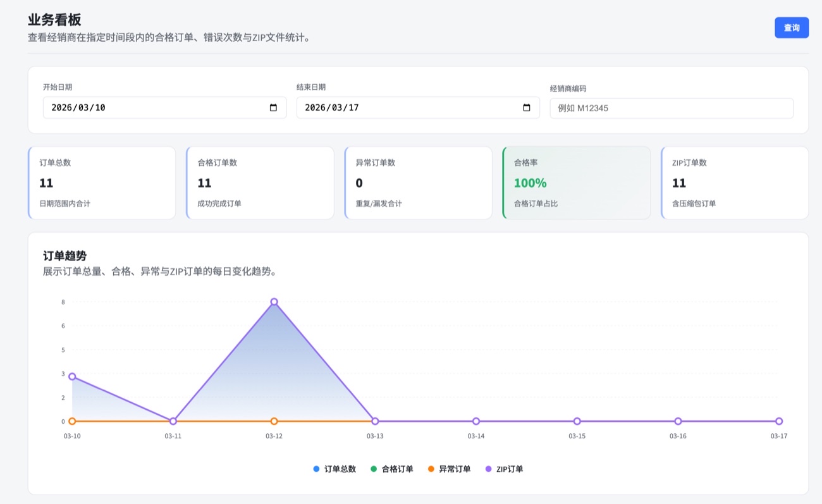822x504 pixels.
Task: Click the orange data point at 03-12
Action: click(274, 421)
